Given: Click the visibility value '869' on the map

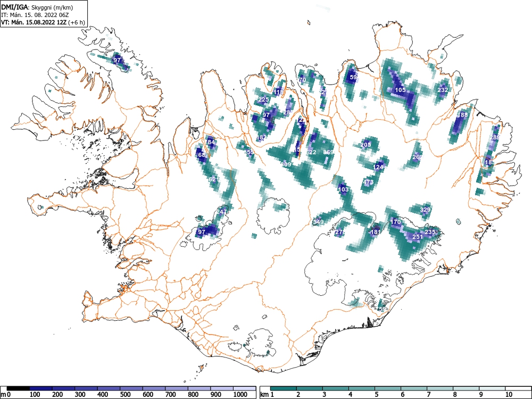Looking at the screenshot, I should (328, 152).
